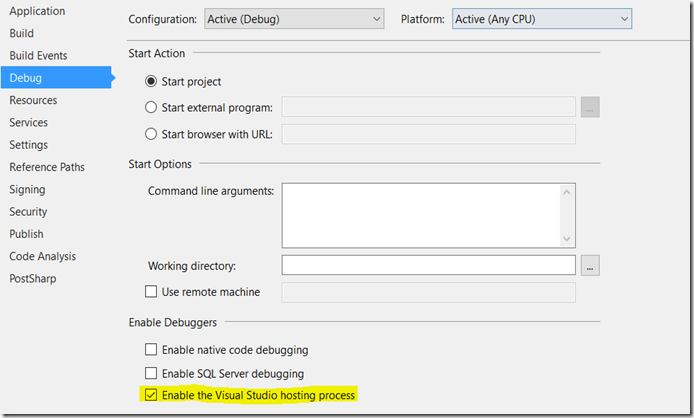Image resolution: width=694 pixels, height=418 pixels.
Task: Switch to the Application tab
Action: 37,11
